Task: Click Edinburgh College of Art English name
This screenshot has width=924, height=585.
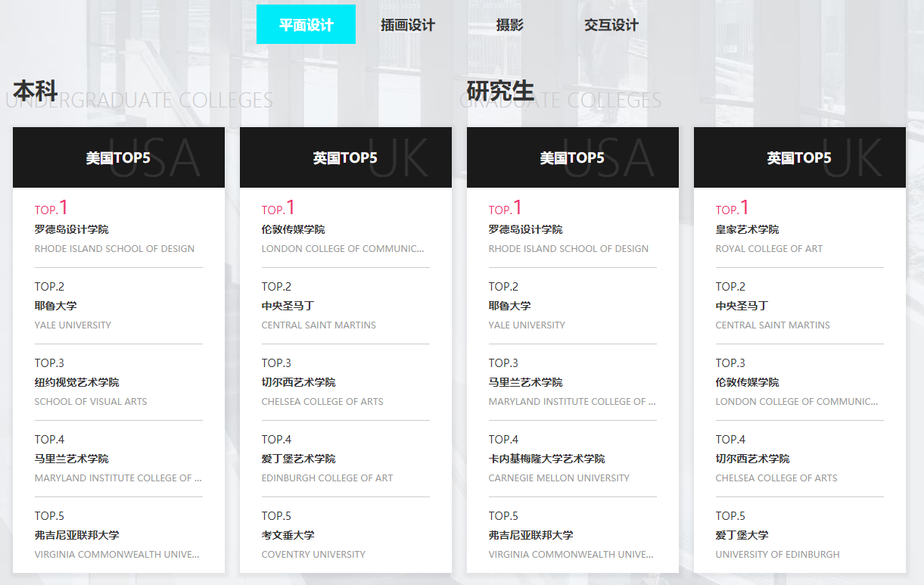Action: coord(327,478)
